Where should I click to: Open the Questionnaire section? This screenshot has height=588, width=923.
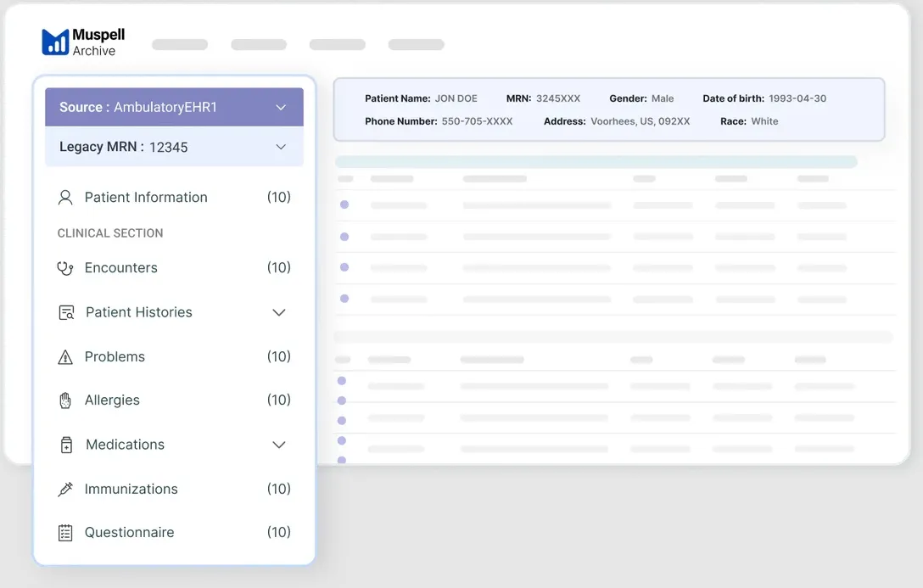pyautogui.click(x=129, y=533)
